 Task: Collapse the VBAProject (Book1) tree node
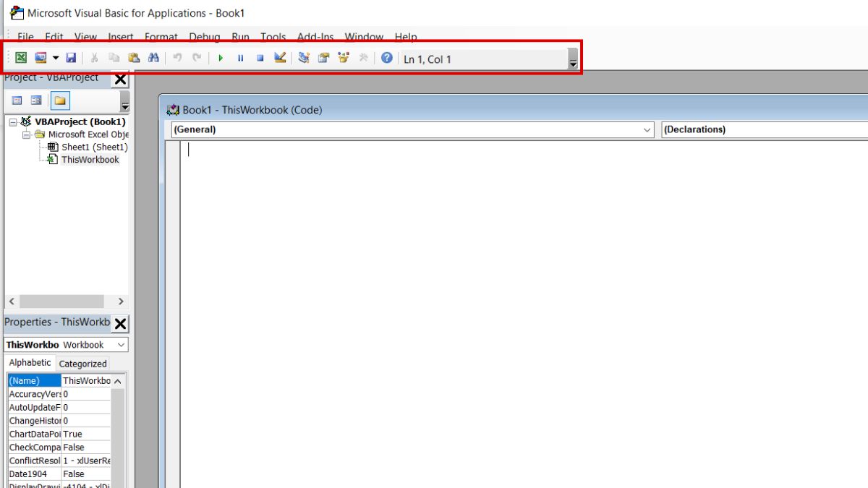tap(12, 122)
